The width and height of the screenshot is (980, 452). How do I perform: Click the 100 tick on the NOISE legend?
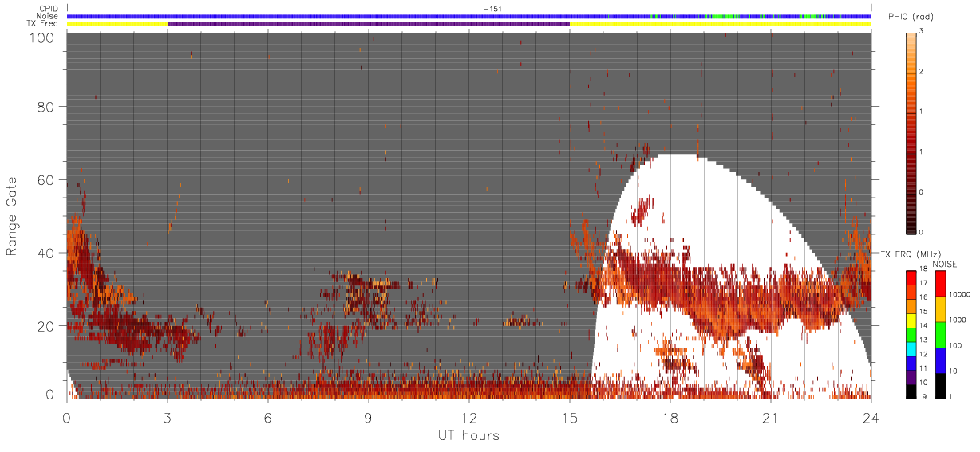pyautogui.click(x=955, y=345)
